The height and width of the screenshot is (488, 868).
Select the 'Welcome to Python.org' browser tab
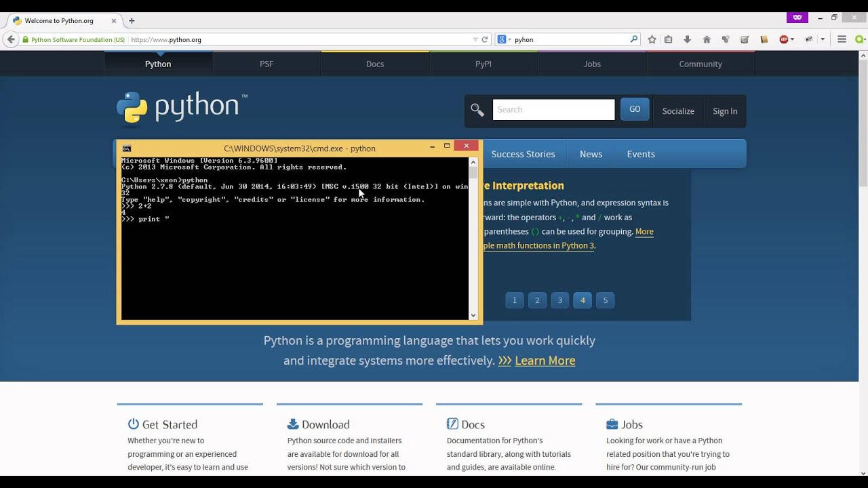62,20
